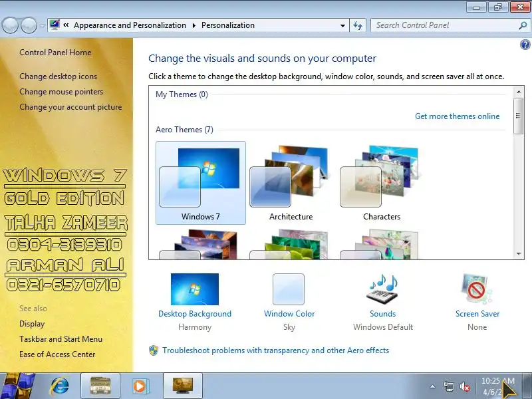Screen dimensions: 532x399
Task: Open the Desktop Background link
Action: [195, 314]
